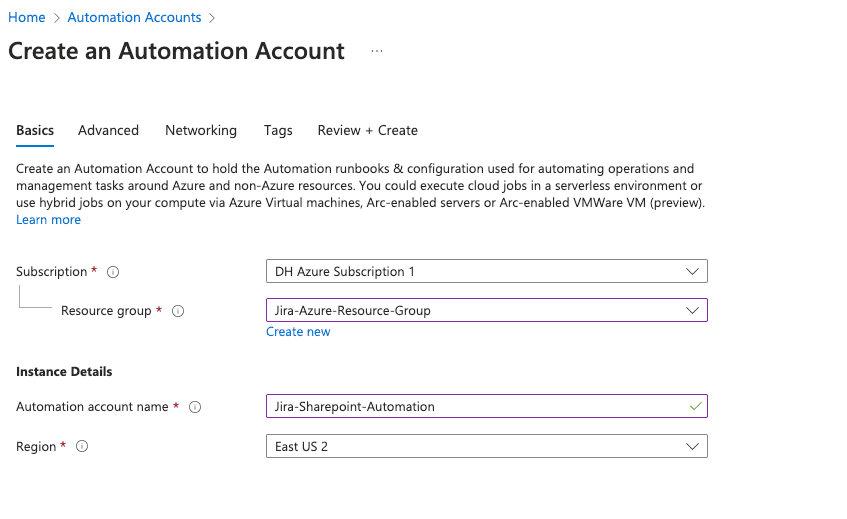Screen dimensions: 847x519
Task: Open the Subscription info tooltip icon
Action: point(113,272)
